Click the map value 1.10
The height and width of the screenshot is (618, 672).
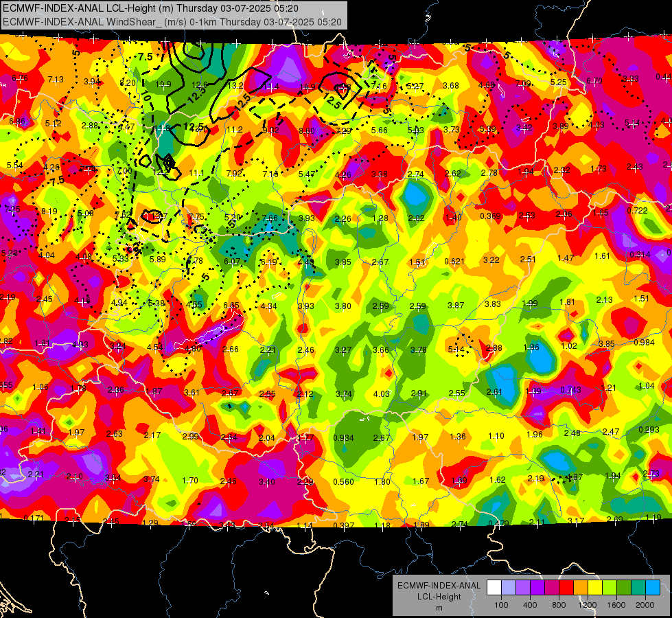click(496, 436)
